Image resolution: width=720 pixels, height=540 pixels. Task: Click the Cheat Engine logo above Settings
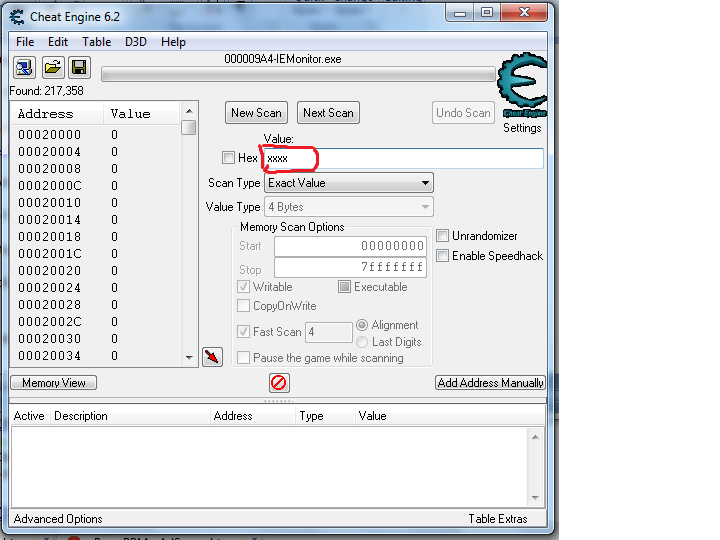pyautogui.click(x=523, y=85)
